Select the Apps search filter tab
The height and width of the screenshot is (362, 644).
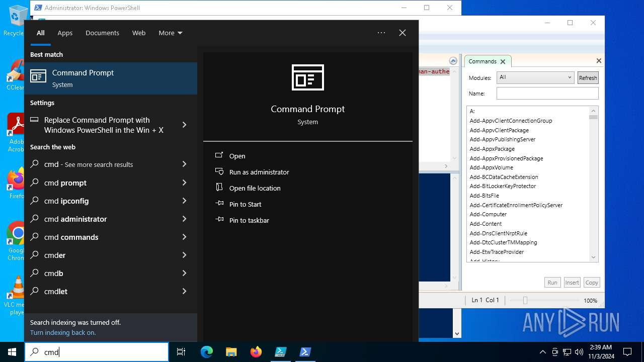[65, 33]
